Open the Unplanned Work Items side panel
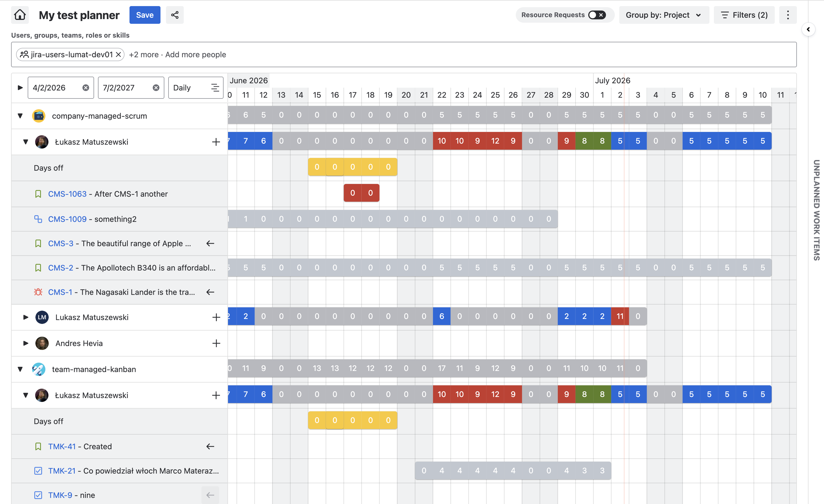The height and width of the screenshot is (504, 824). click(x=816, y=210)
